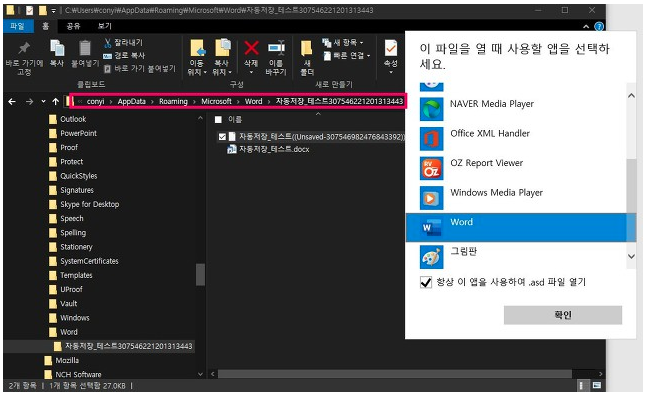Click the Paste shortcut (바로 가기 붙여넣기) command
This screenshot has height=394, width=651.
click(140, 68)
